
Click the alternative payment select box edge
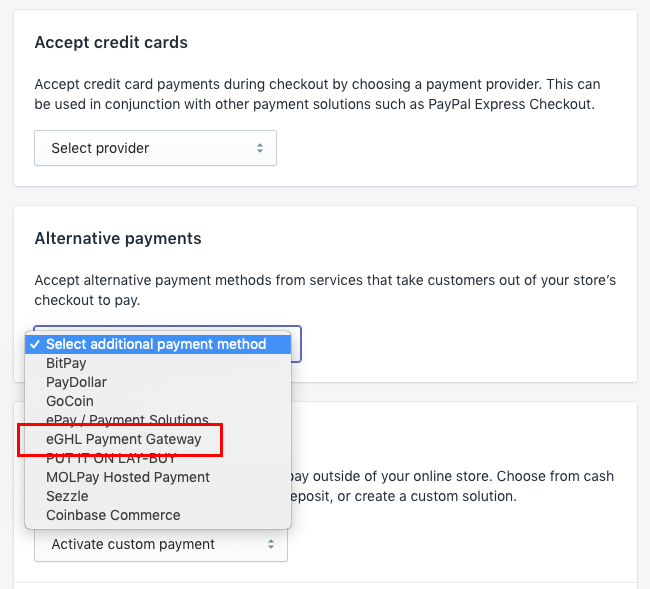coord(296,344)
